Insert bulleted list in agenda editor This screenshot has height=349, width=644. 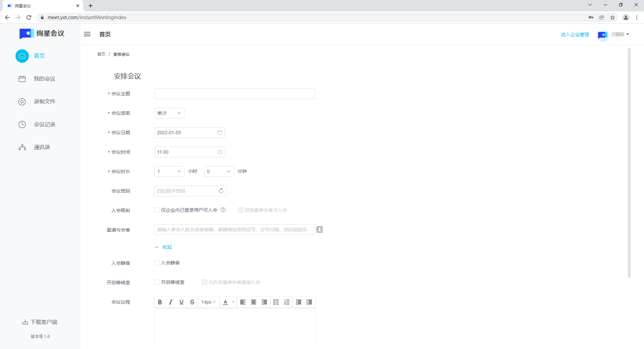coord(276,302)
